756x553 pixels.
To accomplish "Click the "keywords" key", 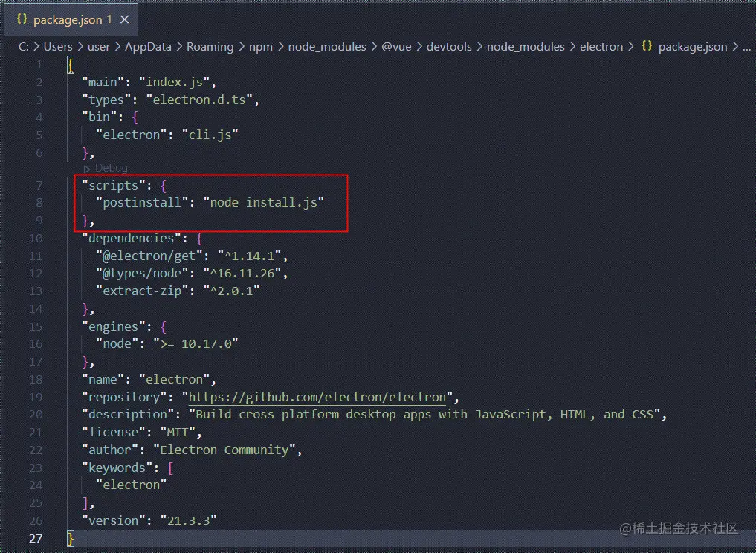I will (117, 468).
